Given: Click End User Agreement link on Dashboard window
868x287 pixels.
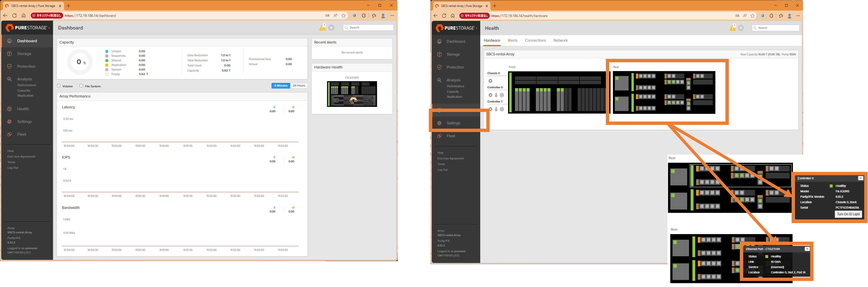Looking at the screenshot, I should click(x=21, y=156).
